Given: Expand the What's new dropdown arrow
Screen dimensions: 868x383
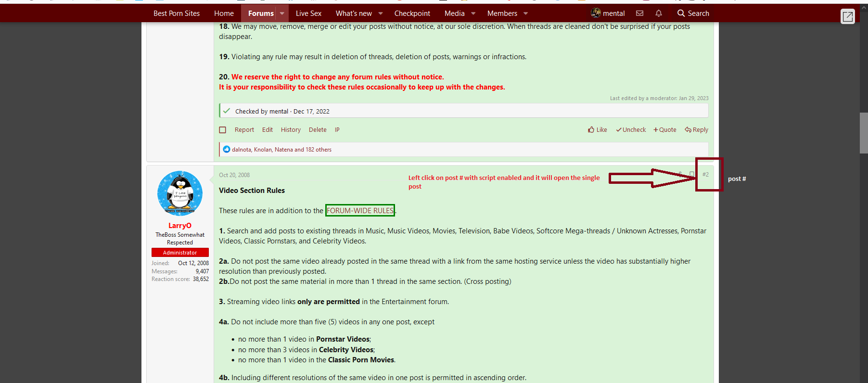Looking at the screenshot, I should tap(381, 13).
